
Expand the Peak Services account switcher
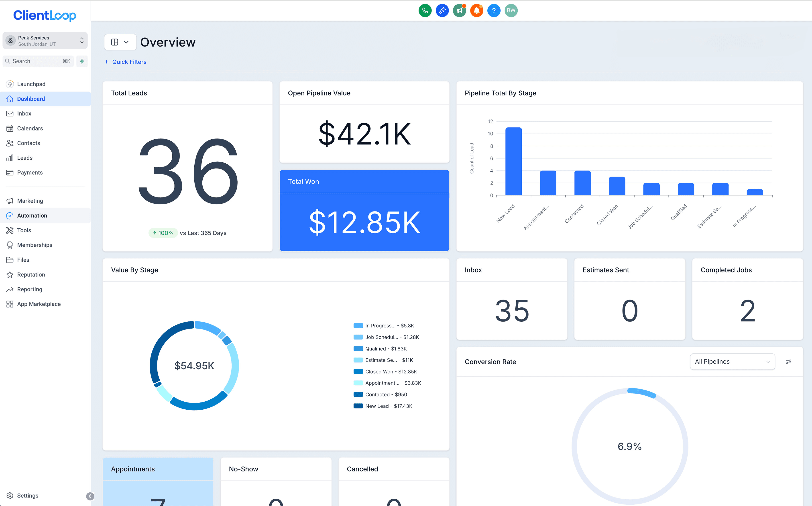point(45,41)
